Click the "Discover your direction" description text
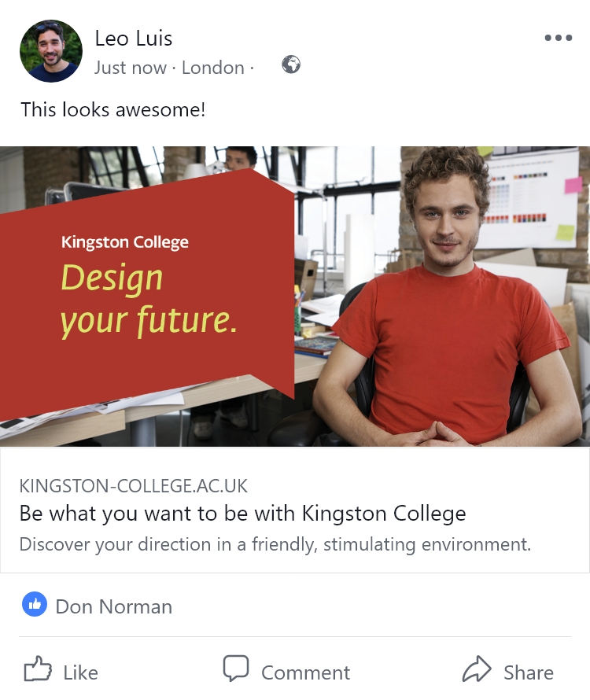The image size is (590, 700). pos(275,544)
